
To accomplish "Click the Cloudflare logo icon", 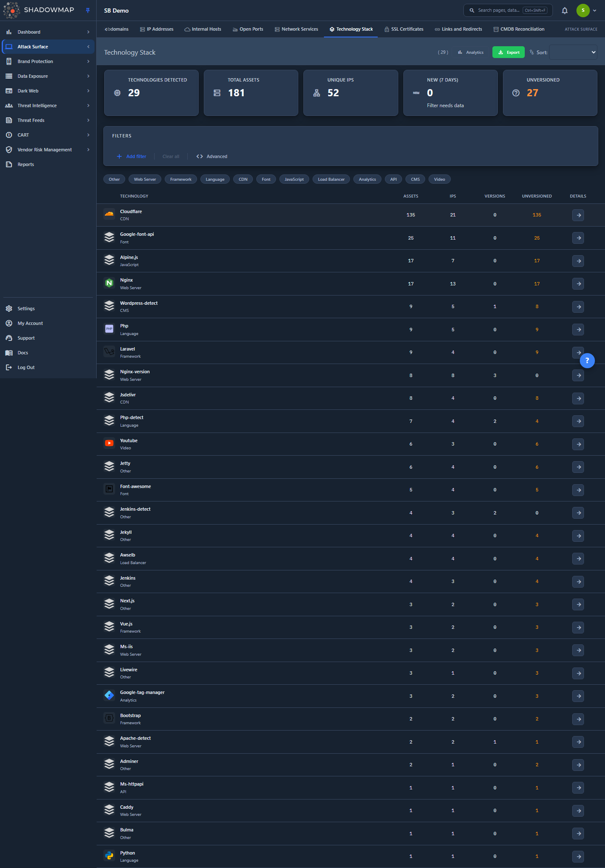I will point(109,214).
